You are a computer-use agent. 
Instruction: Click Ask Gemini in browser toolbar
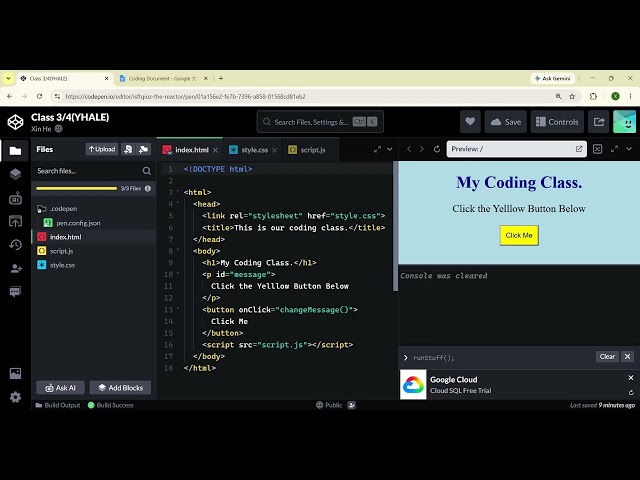[x=553, y=78]
